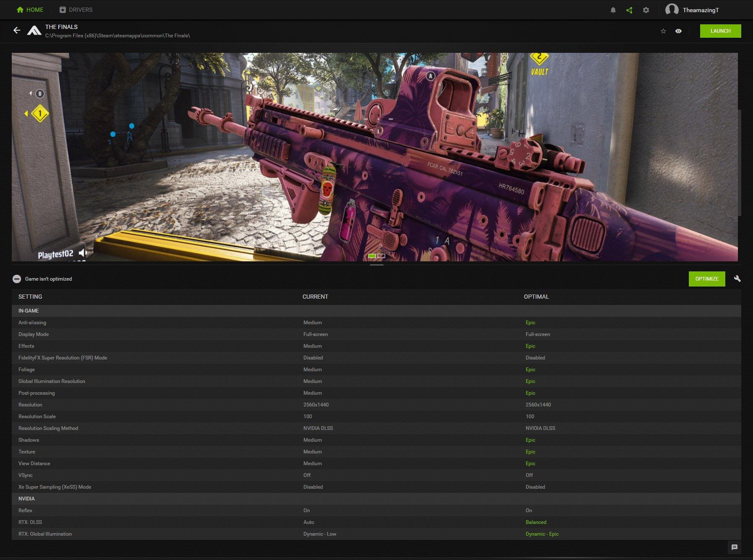This screenshot has width=753, height=560.
Task: Click the Game isn't optimized status icon
Action: tap(17, 279)
